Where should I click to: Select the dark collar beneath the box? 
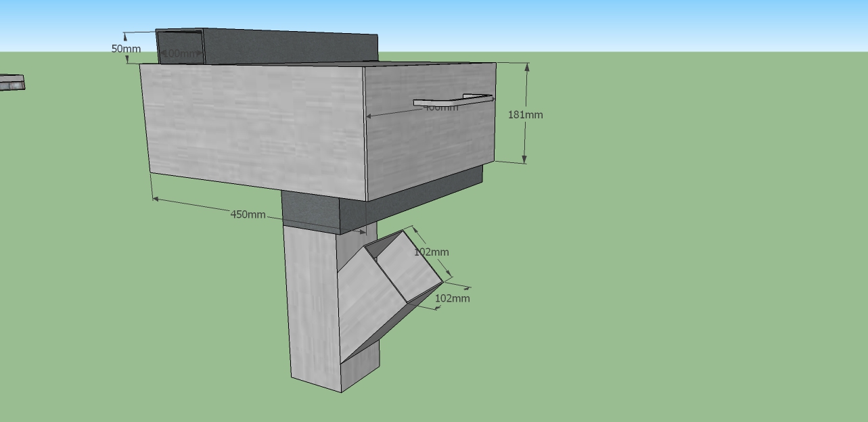(x=311, y=211)
